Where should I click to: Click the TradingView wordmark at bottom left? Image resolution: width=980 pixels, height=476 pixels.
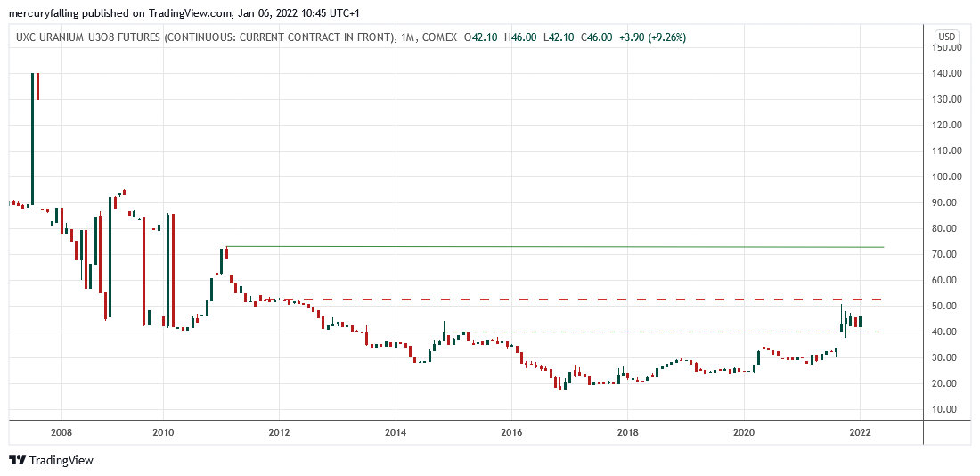click(x=61, y=460)
